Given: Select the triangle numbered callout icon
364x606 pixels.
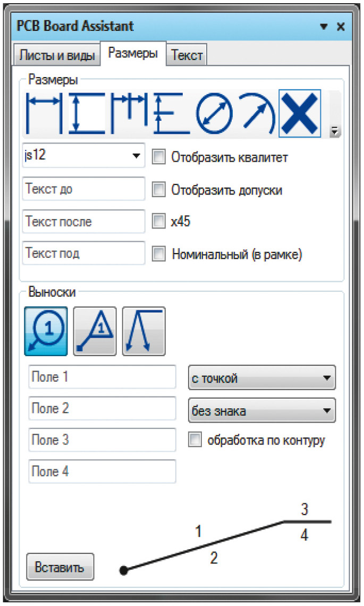Looking at the screenshot, I should tap(95, 331).
